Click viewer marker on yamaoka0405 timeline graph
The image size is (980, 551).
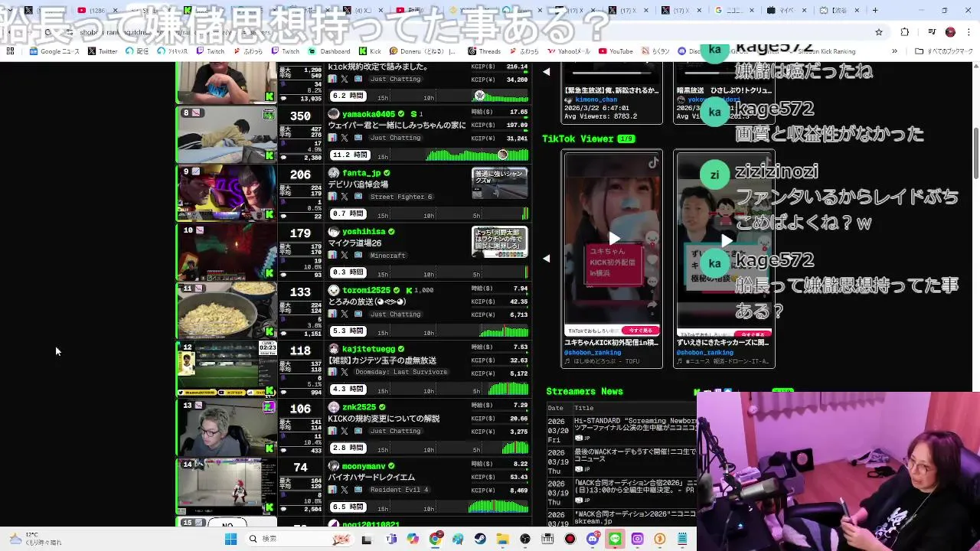point(502,155)
